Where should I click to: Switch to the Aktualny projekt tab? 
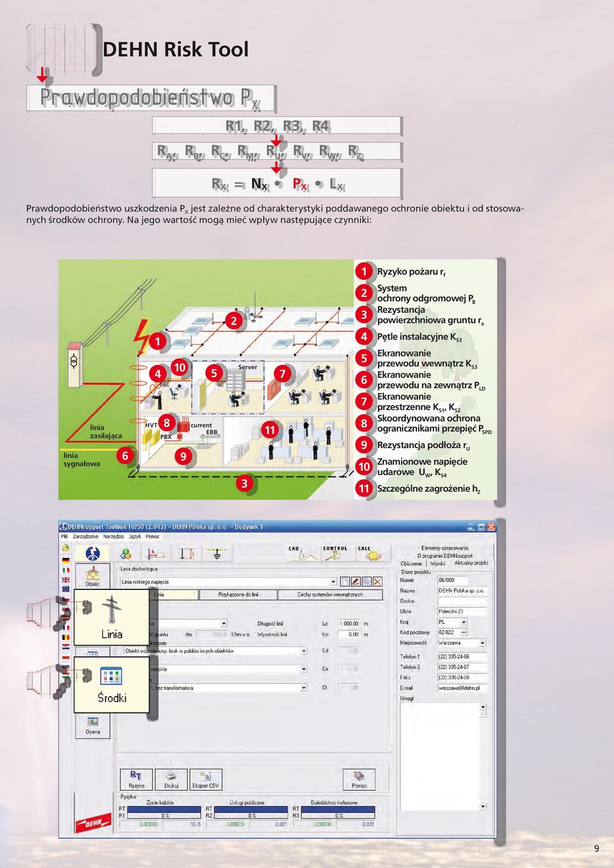pyautogui.click(x=471, y=563)
